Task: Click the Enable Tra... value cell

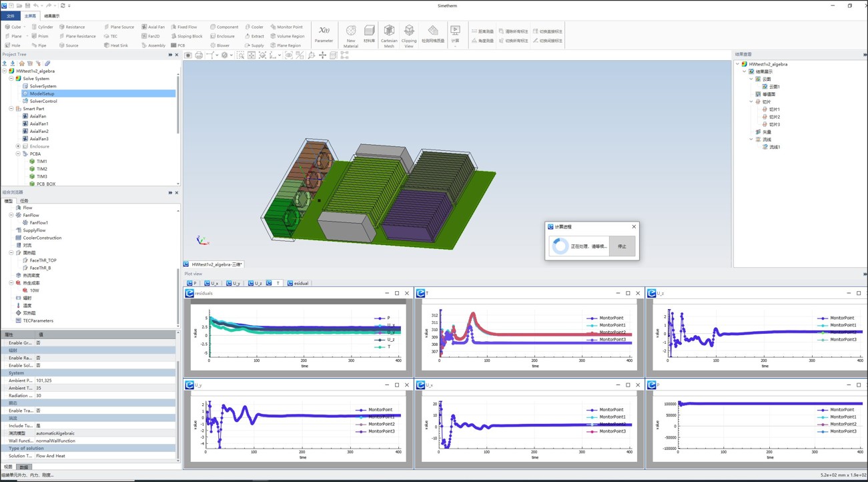Action: click(x=106, y=411)
